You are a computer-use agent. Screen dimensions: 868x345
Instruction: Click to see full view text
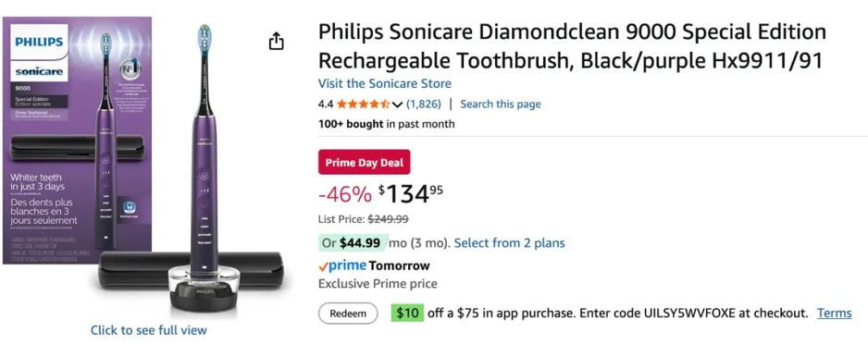coord(148,330)
